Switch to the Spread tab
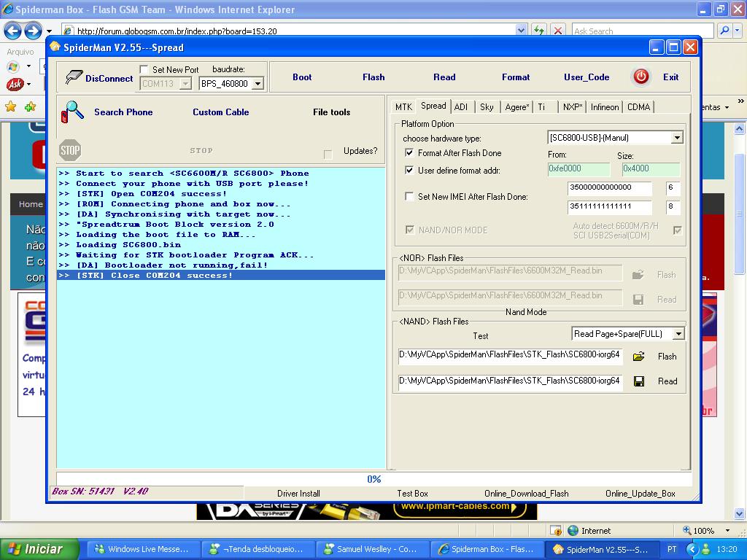The width and height of the screenshot is (747, 560). point(433,106)
